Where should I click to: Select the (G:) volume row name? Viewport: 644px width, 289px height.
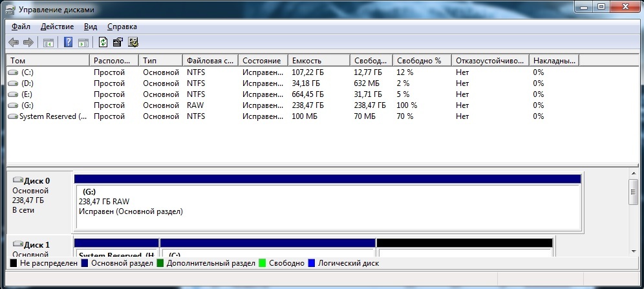click(x=27, y=105)
